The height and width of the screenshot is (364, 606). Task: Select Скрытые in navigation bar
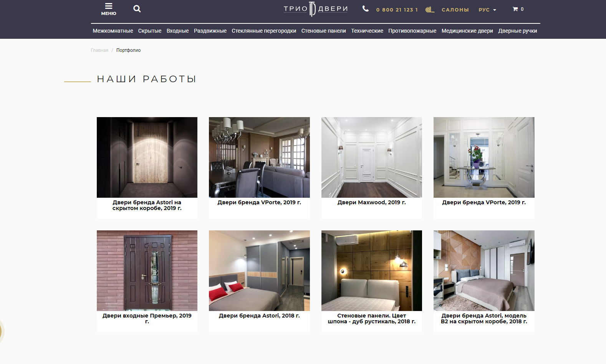(x=150, y=31)
